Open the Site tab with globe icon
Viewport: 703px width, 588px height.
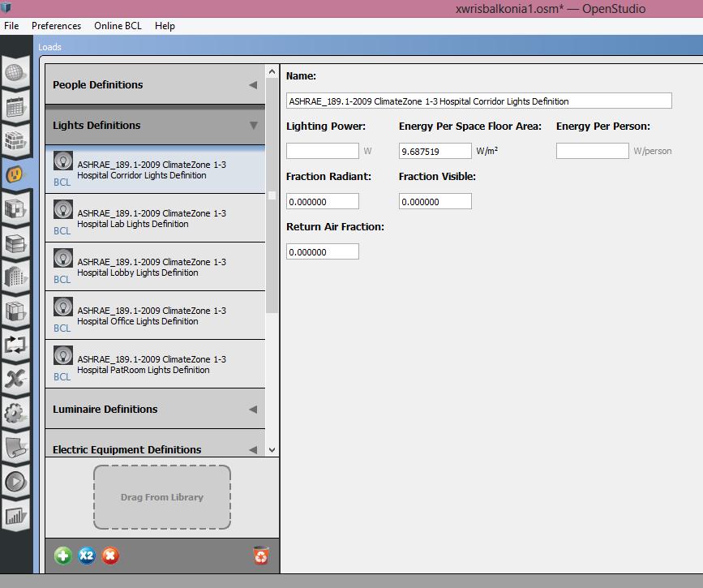tap(16, 72)
